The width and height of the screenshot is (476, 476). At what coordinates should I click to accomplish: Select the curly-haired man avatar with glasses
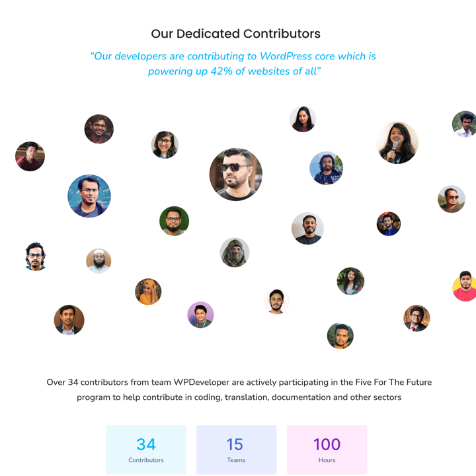[36, 257]
